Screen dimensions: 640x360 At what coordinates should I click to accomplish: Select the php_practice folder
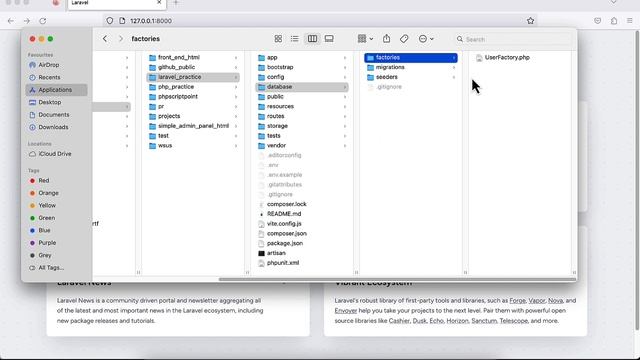click(x=193, y=87)
